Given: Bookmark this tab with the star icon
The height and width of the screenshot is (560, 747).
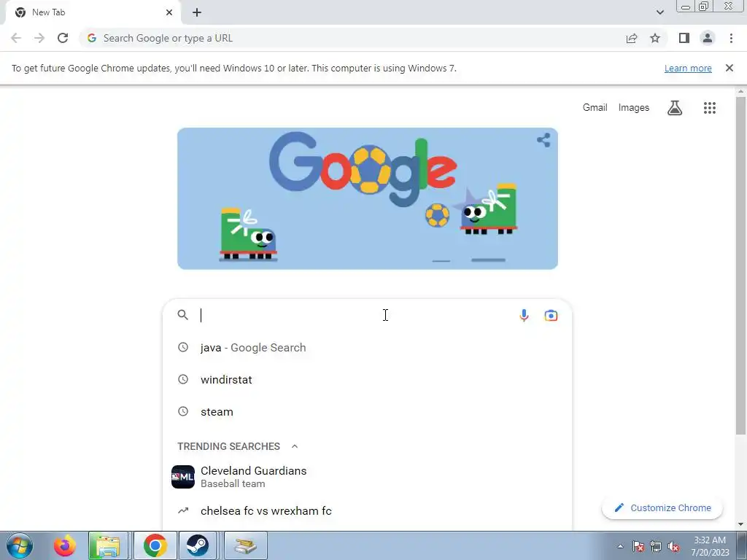Looking at the screenshot, I should click(x=655, y=38).
